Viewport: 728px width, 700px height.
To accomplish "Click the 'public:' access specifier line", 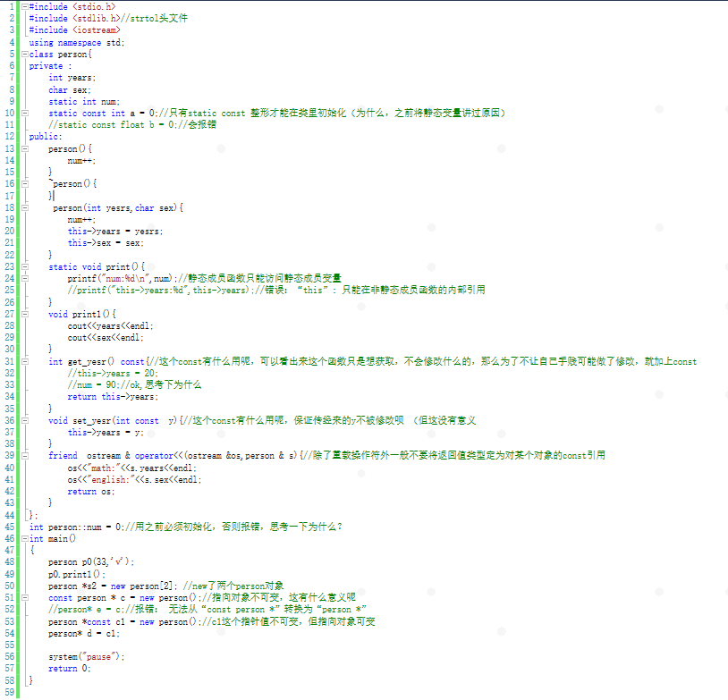I will point(46,137).
